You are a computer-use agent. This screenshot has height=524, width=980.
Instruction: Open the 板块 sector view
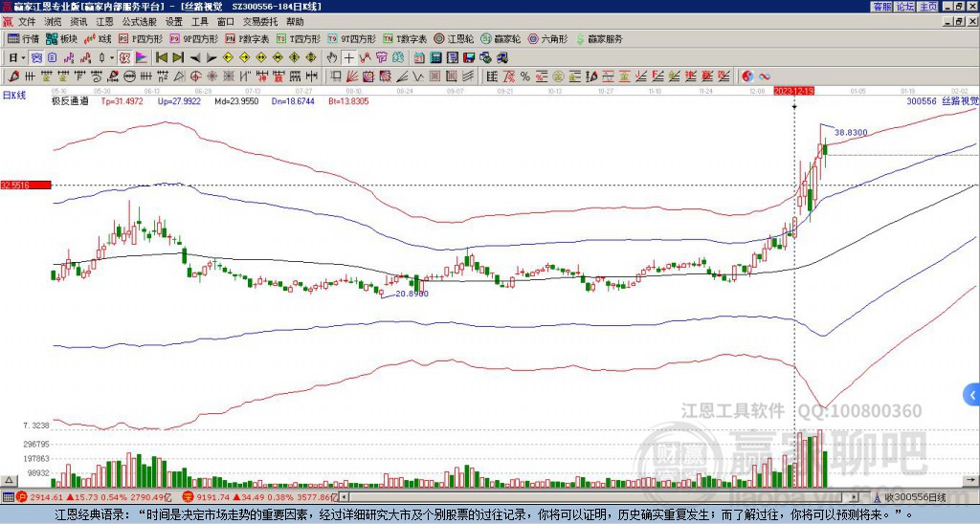[61, 38]
